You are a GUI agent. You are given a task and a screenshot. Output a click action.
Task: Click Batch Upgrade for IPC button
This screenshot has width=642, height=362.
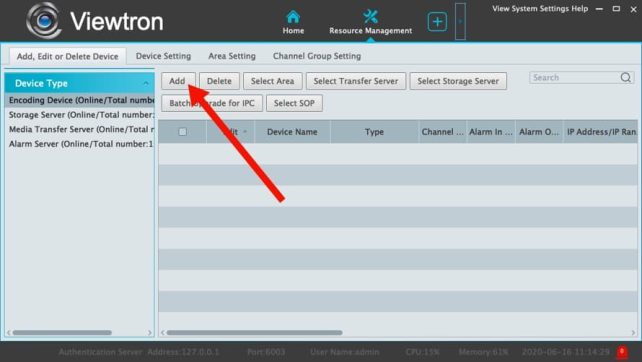pyautogui.click(x=212, y=103)
